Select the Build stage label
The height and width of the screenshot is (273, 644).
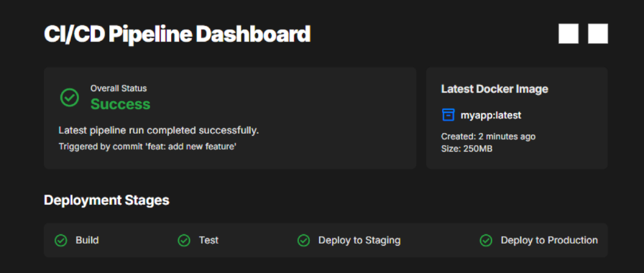[87, 240]
